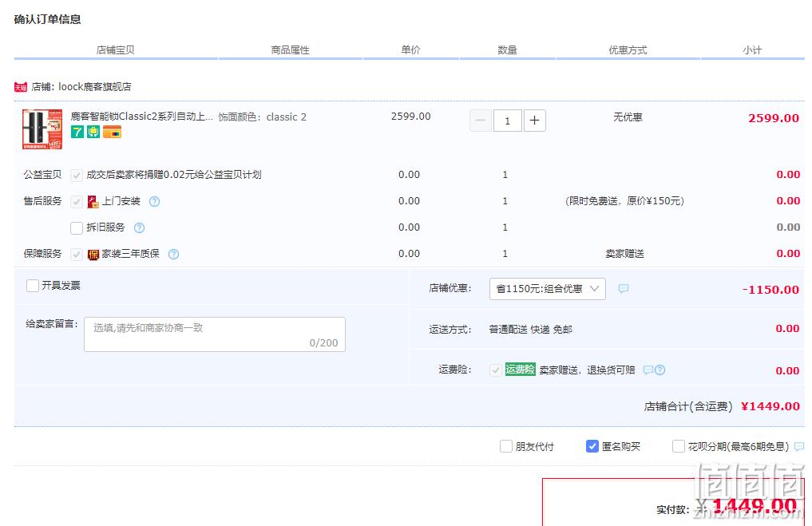This screenshot has height=526, width=812.
Task: Toggle the 公益宝贝 donation checkbox
Action: click(x=77, y=175)
